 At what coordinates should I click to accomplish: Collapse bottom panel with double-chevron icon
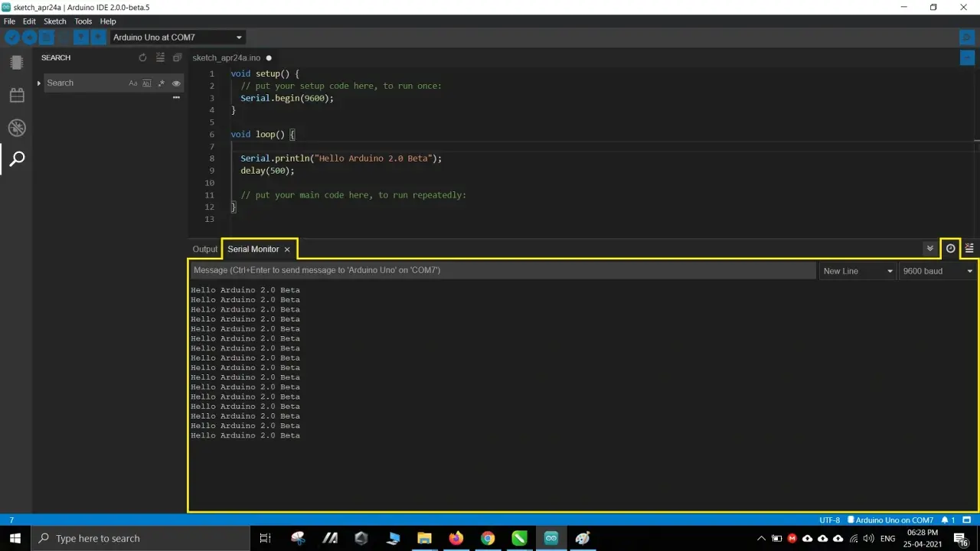point(929,248)
